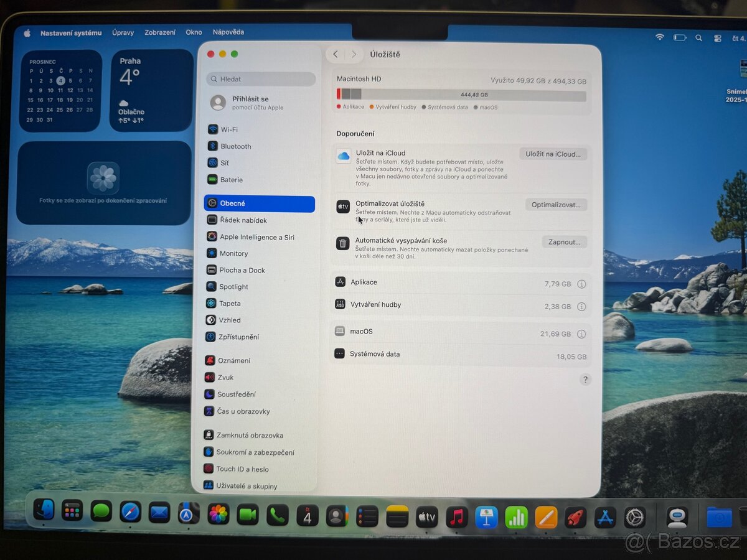Image resolution: width=747 pixels, height=560 pixels.
Task: Open the Apple TV app in the Dock
Action: pyautogui.click(x=426, y=516)
